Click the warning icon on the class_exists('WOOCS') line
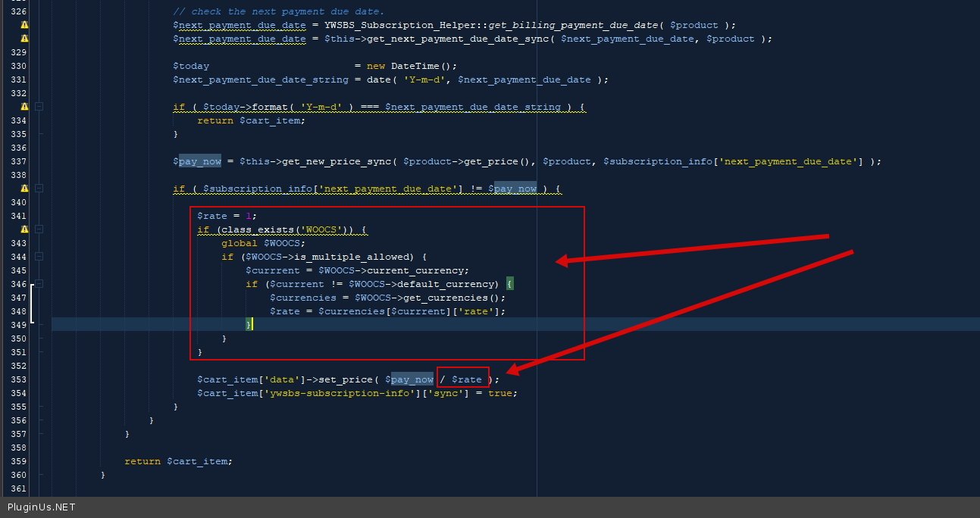 (x=24, y=229)
